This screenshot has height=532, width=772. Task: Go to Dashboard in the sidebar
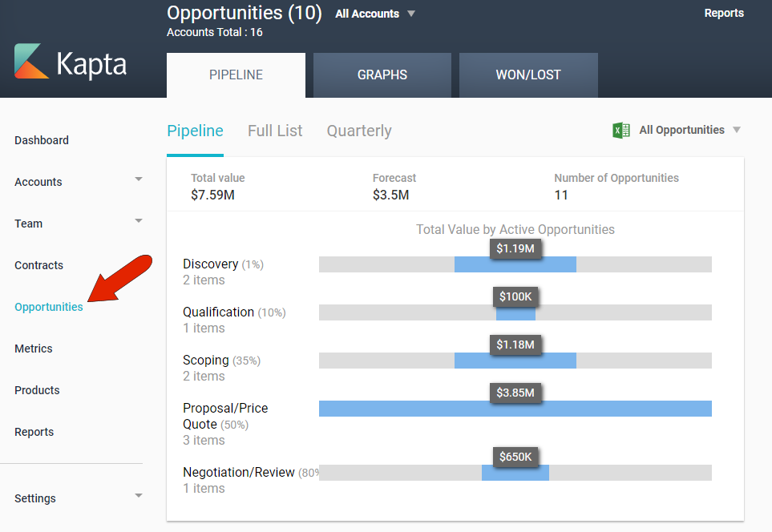pyautogui.click(x=42, y=140)
